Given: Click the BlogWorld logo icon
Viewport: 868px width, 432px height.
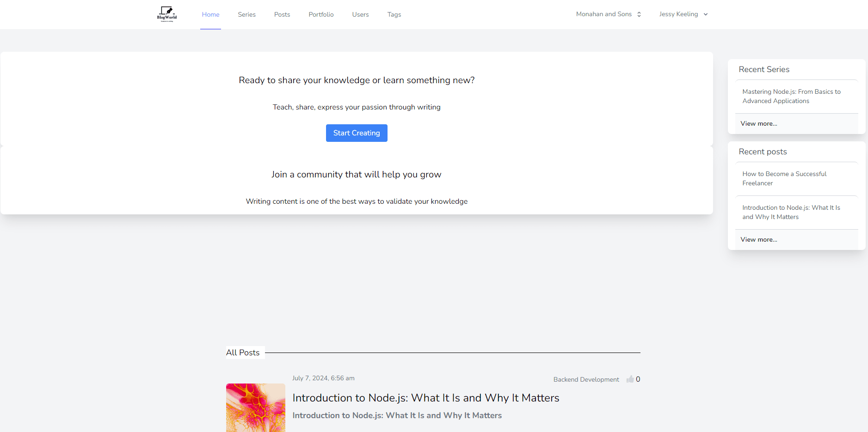Looking at the screenshot, I should point(167,14).
